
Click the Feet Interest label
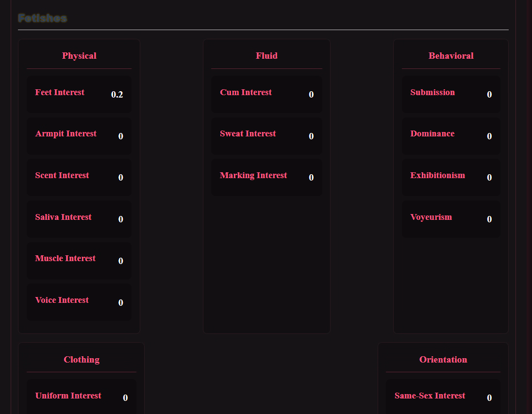[x=60, y=92]
